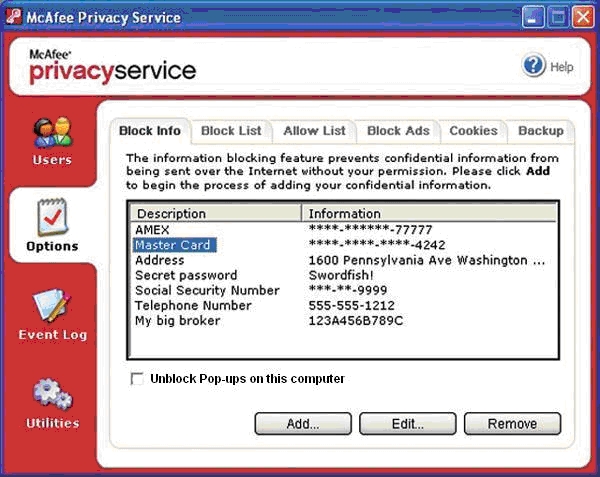Select the Social Security Number row
This screenshot has width=600, height=477.
point(343,290)
